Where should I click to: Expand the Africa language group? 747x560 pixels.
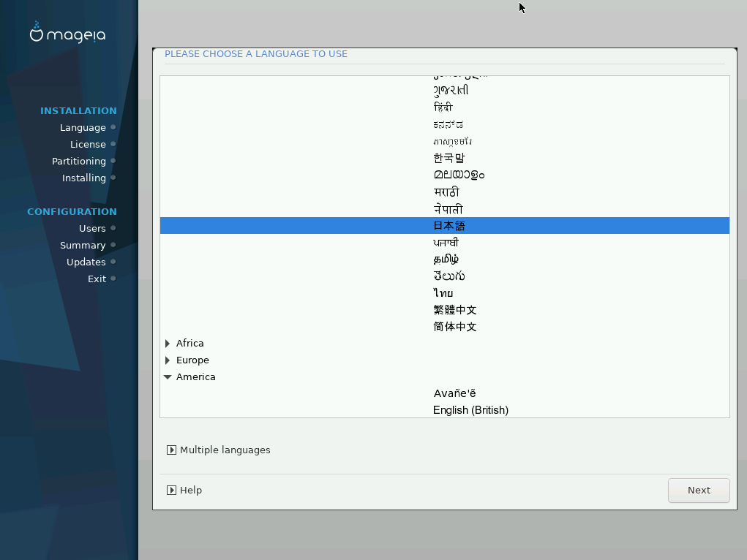168,344
